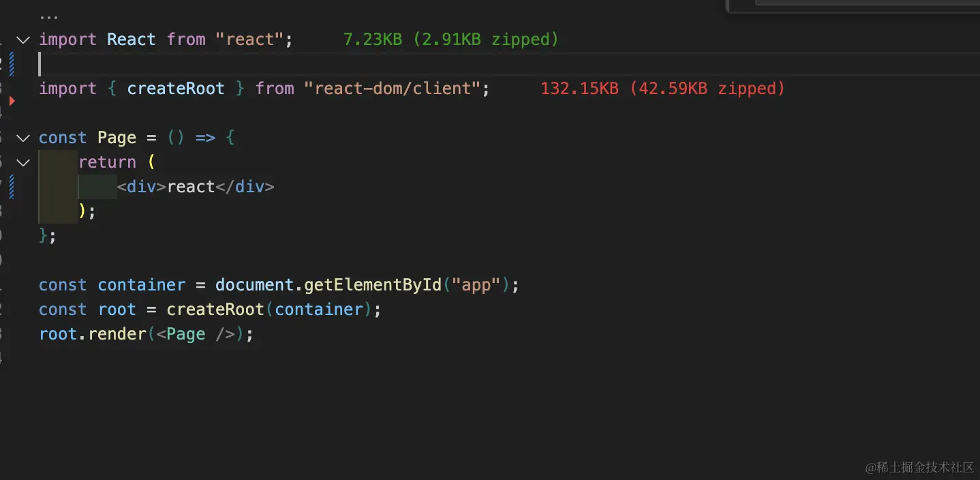This screenshot has width=980, height=480.
Task: Click the "app" string argument
Action: tap(476, 285)
